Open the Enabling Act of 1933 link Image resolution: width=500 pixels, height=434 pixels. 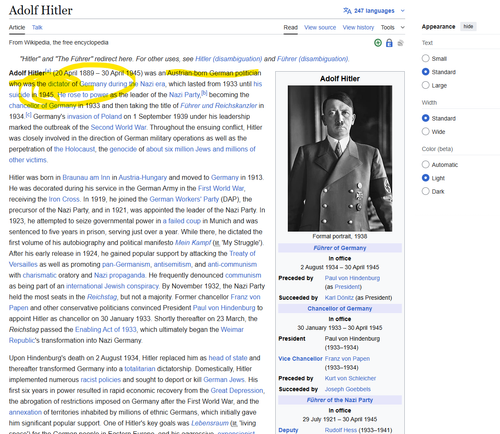point(106,329)
